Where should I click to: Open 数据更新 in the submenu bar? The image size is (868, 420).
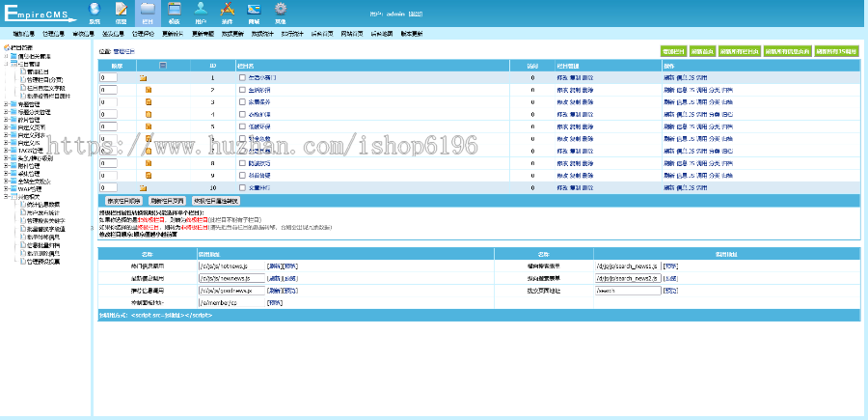(x=231, y=34)
